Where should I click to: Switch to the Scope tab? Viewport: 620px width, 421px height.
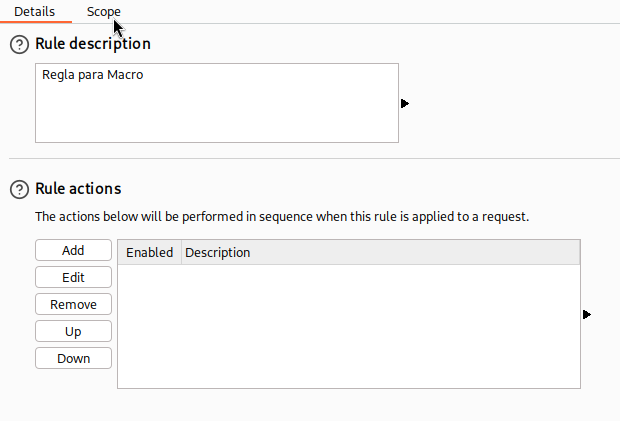coord(104,11)
